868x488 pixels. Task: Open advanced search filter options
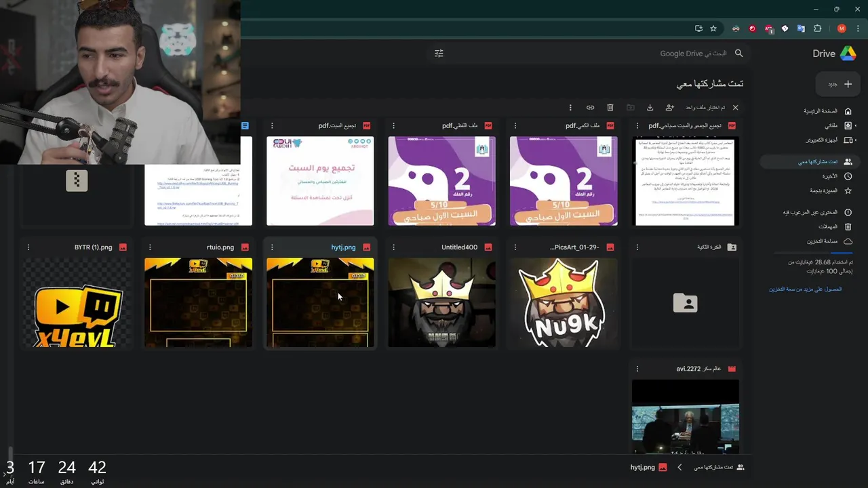point(439,54)
